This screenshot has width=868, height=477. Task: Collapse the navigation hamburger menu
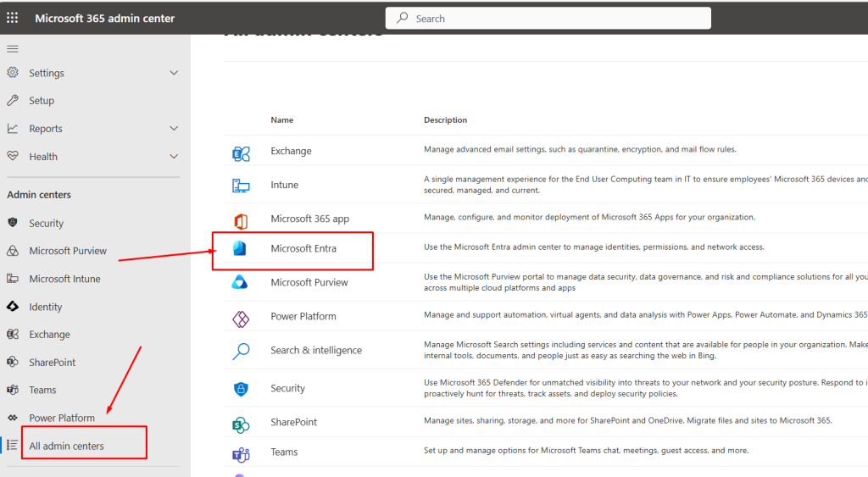coord(13,49)
